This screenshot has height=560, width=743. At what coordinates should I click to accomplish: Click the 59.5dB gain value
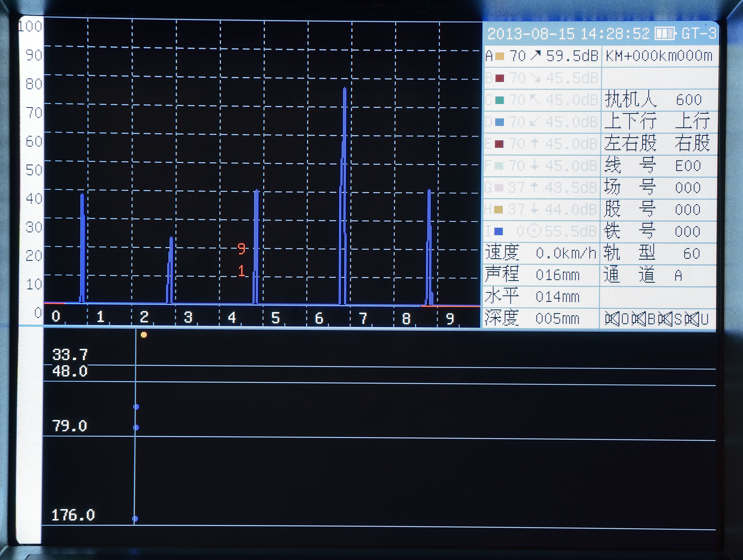[x=572, y=56]
